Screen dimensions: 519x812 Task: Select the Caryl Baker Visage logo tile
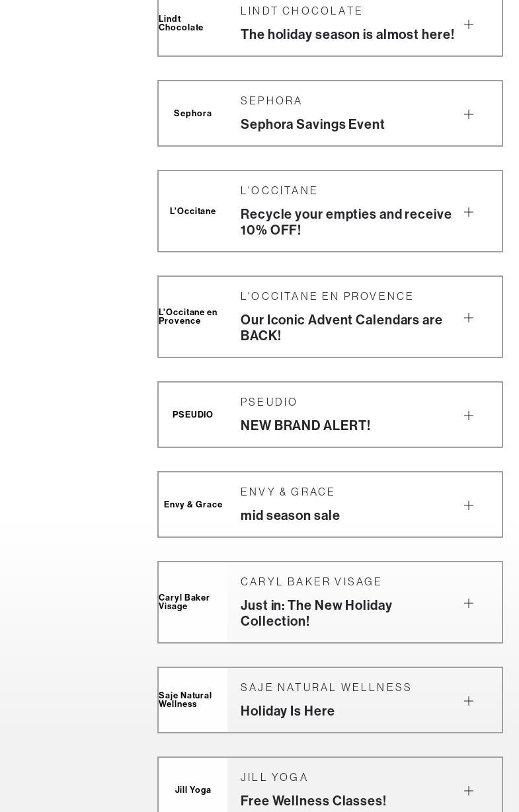(192, 602)
